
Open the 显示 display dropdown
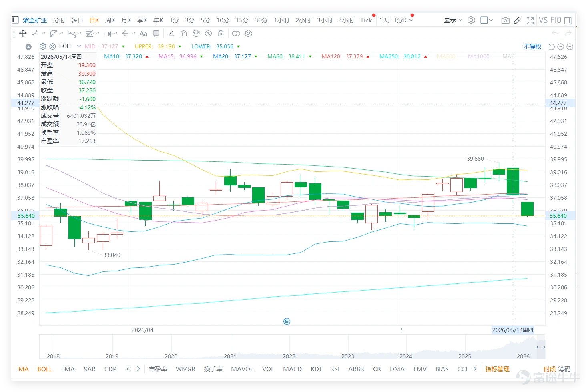point(453,20)
